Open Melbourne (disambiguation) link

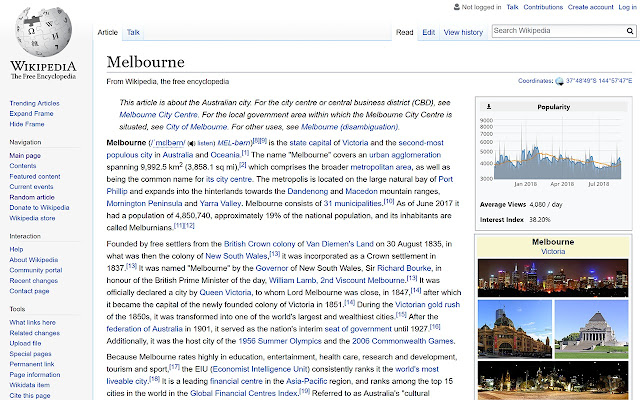click(349, 127)
